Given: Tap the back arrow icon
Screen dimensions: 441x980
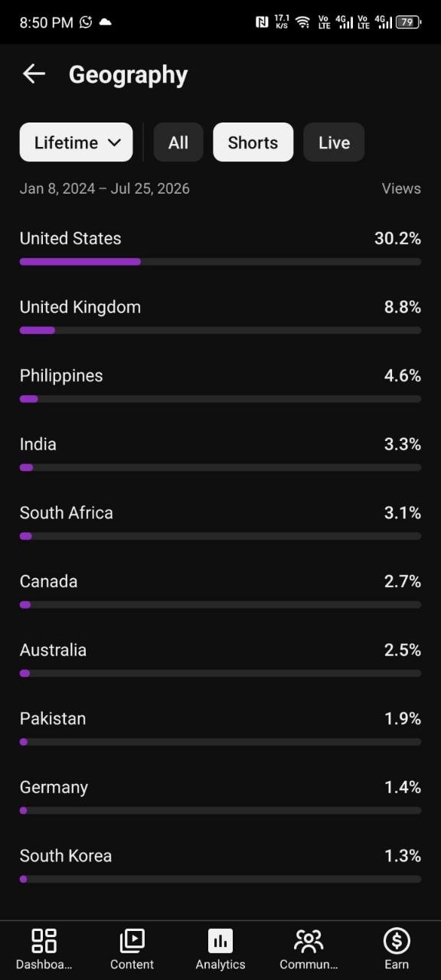Looking at the screenshot, I should tap(34, 74).
